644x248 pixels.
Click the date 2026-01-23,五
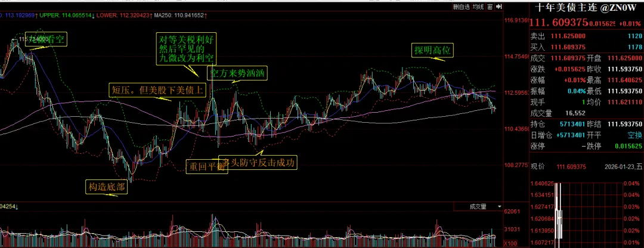point(623,167)
